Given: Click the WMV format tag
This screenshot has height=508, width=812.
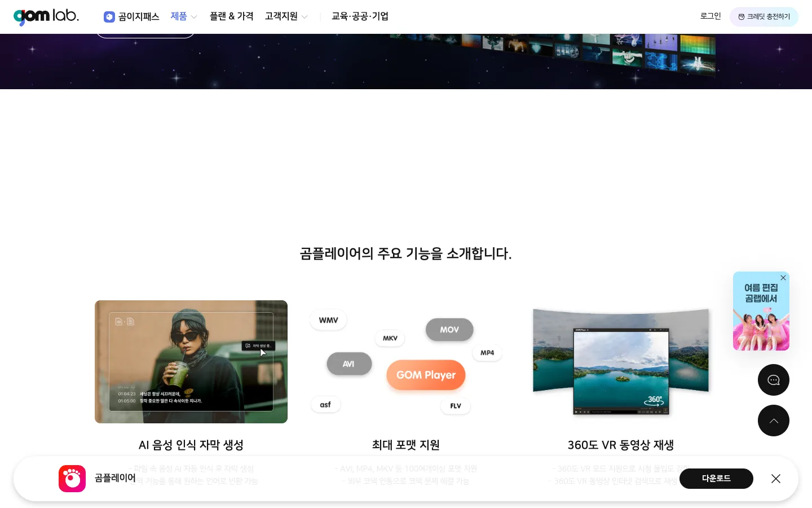Looking at the screenshot, I should (x=328, y=320).
